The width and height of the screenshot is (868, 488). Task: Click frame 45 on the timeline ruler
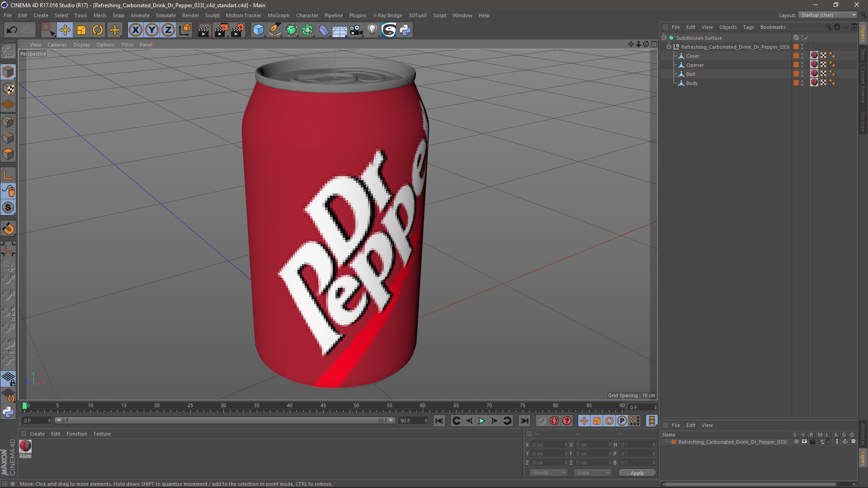tap(323, 406)
